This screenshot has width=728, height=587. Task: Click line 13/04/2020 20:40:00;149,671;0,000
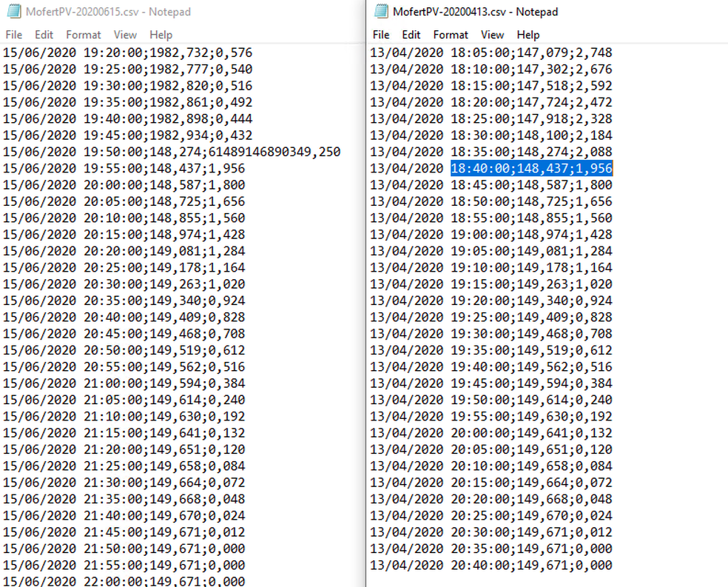coord(491,566)
